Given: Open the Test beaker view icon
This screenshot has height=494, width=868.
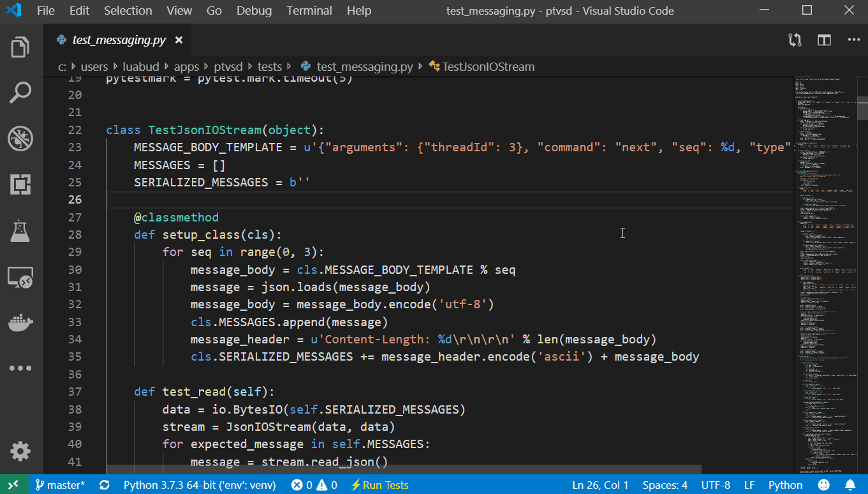Looking at the screenshot, I should click(x=20, y=230).
